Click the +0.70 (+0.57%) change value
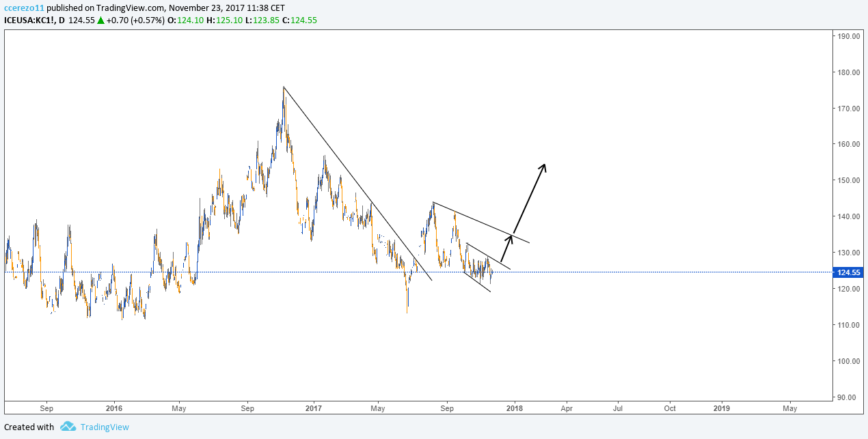 click(x=135, y=20)
